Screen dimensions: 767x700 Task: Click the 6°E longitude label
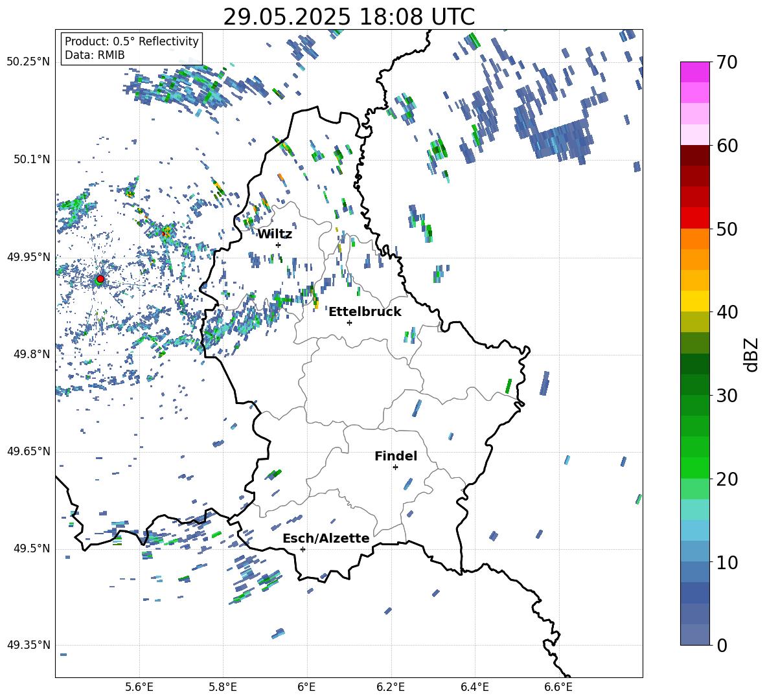tap(306, 687)
